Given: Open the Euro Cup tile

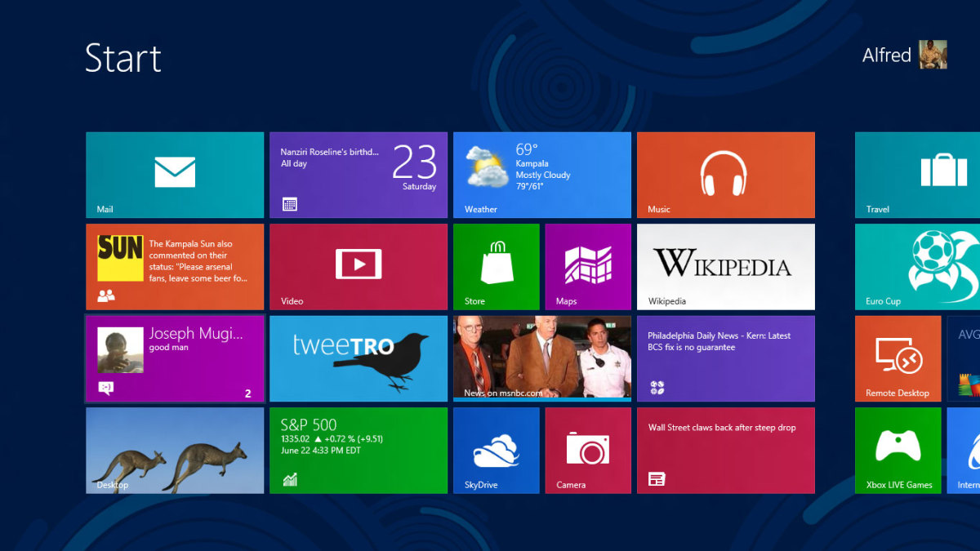Looking at the screenshot, I should 917,266.
